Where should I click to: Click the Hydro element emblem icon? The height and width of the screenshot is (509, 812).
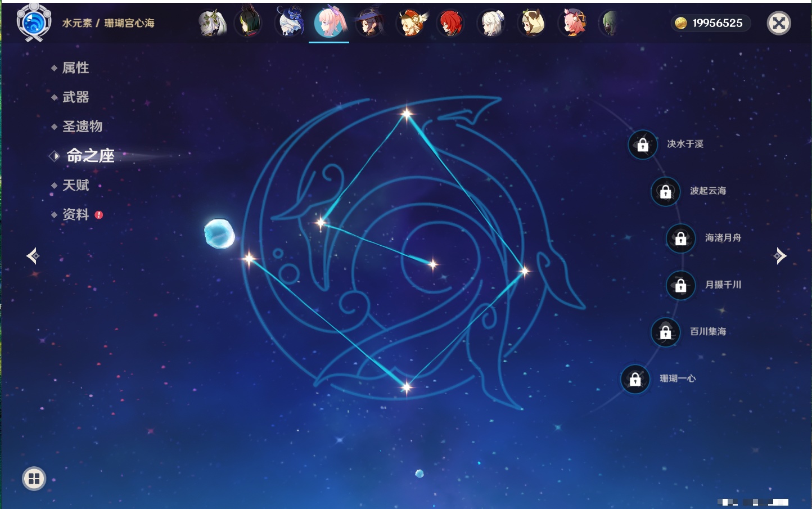(x=34, y=22)
